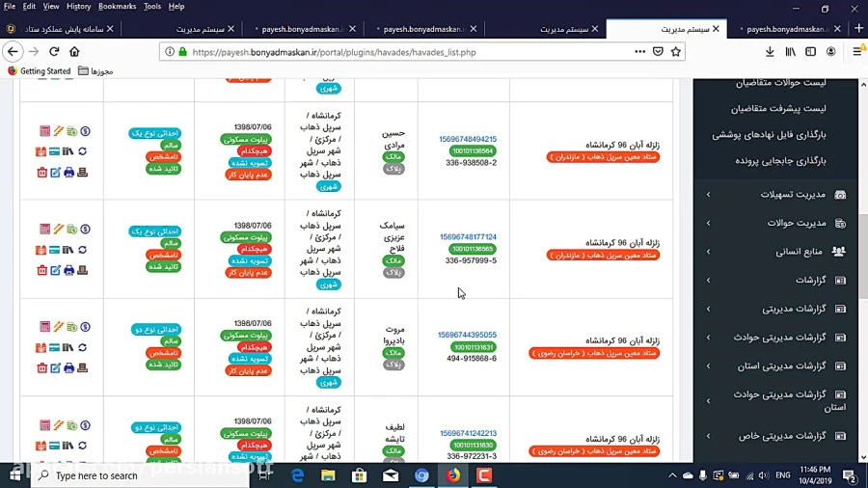Open لیست پیشرفت متقاضیان in the sidebar
Screen dimensions: 868x488
pos(777,109)
